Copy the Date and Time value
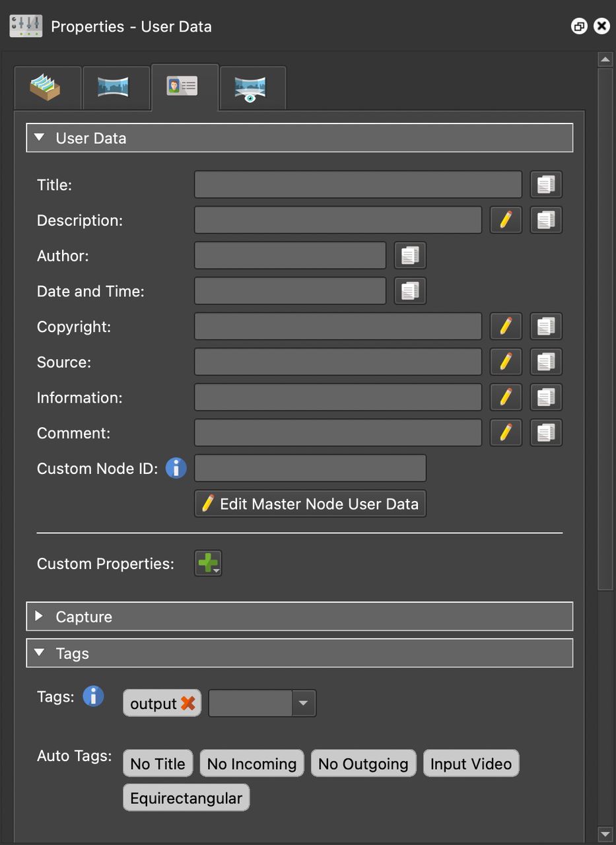Screen dimensions: 616x845 (x=409, y=290)
